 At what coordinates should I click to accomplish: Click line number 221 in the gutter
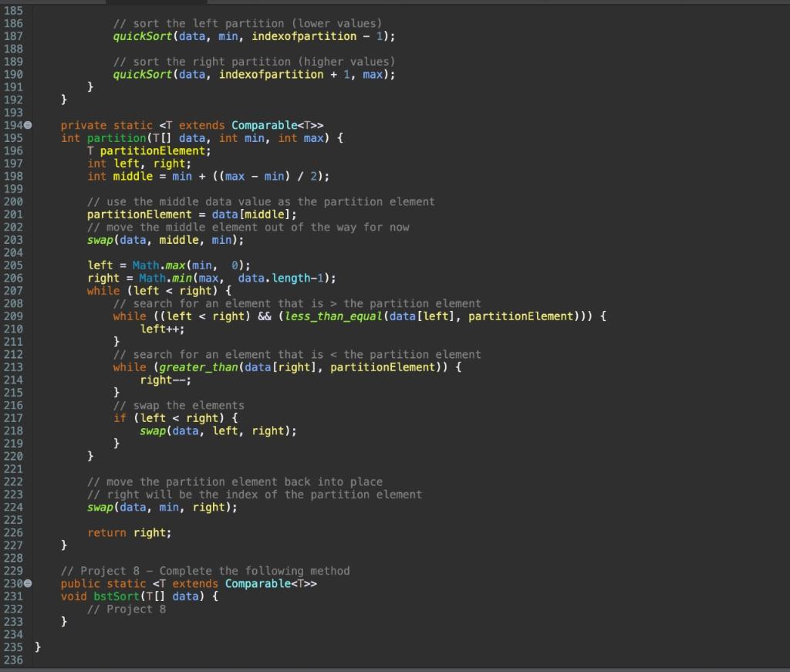[13, 469]
